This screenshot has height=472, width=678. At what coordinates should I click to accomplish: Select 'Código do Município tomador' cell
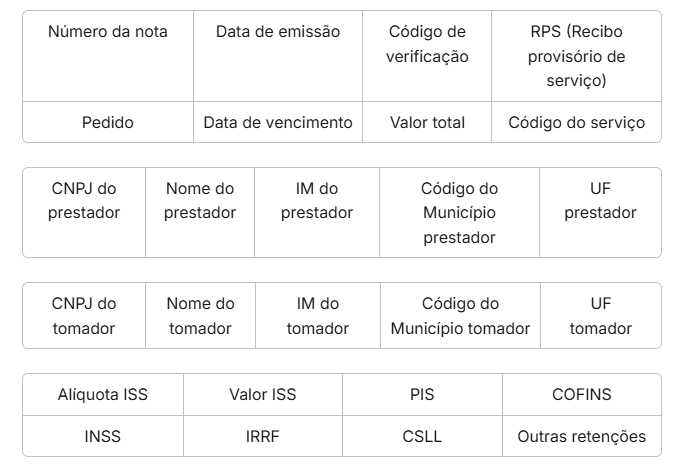tap(460, 316)
